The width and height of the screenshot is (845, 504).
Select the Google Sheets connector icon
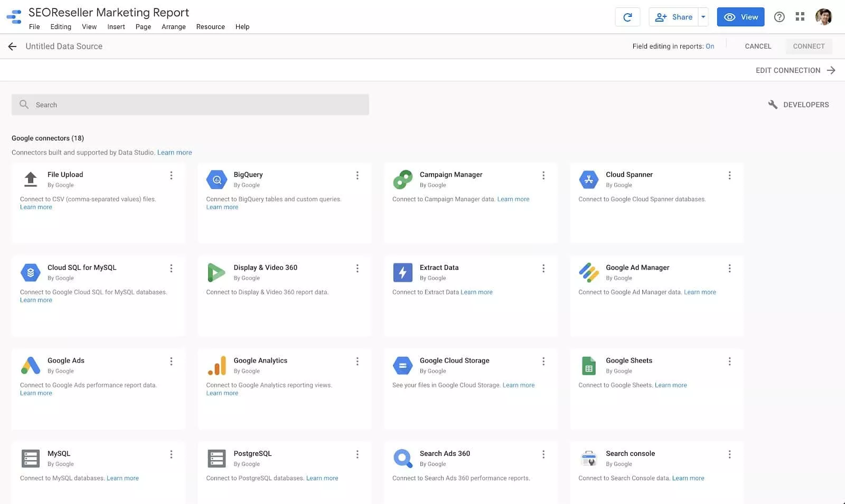click(x=589, y=365)
